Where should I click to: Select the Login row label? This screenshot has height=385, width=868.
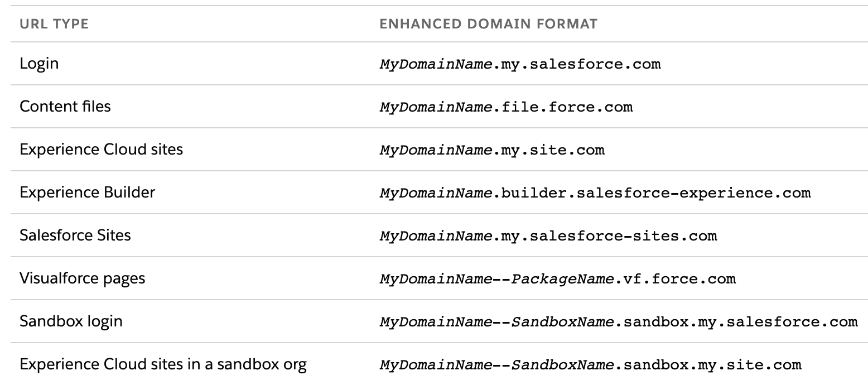coord(39,64)
